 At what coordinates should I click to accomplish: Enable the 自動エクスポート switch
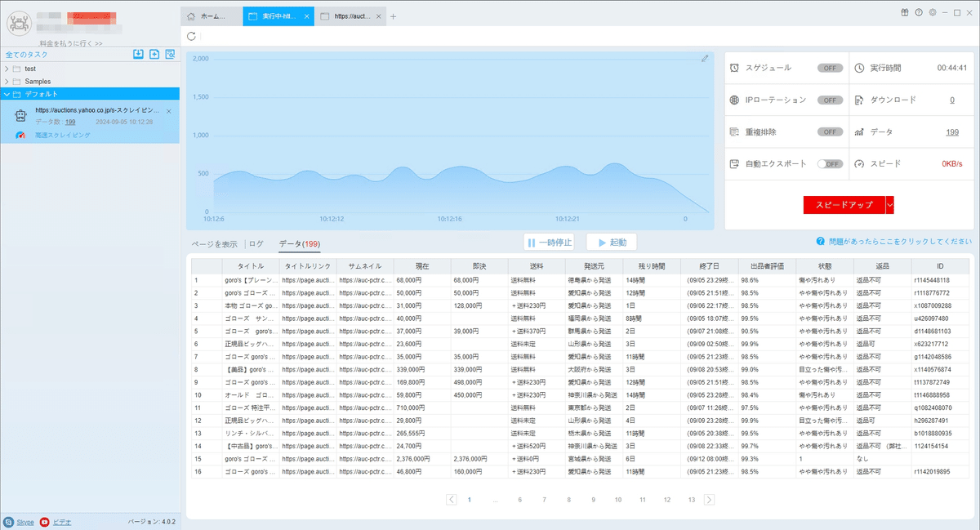tap(830, 163)
